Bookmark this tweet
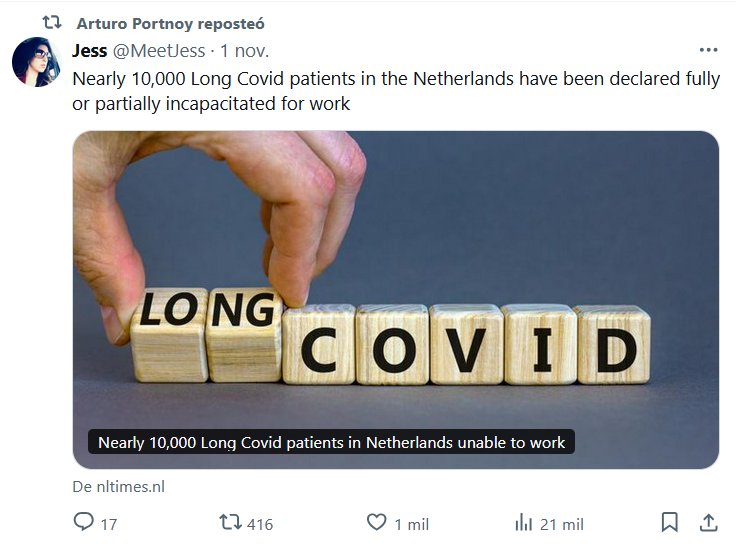This screenshot has width=736, height=550. (x=670, y=522)
